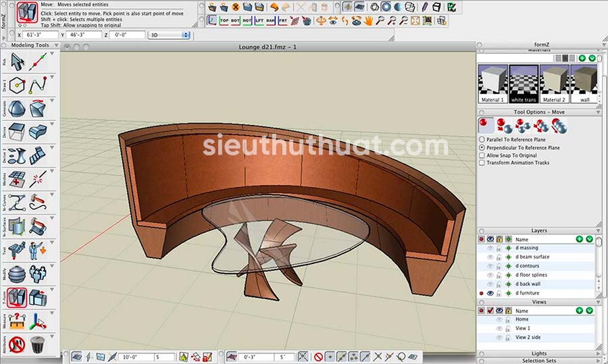This screenshot has height=364, width=608.
Task: Select the shaded sphere display icon
Action: [x=398, y=7]
